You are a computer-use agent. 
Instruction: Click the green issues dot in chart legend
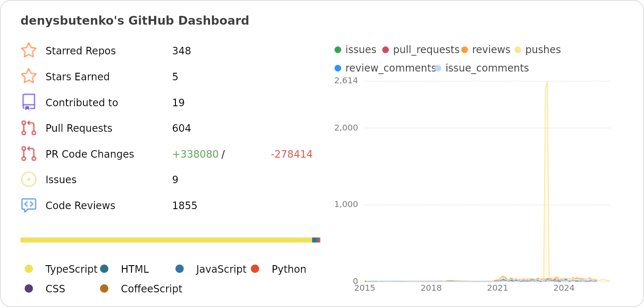pos(338,49)
